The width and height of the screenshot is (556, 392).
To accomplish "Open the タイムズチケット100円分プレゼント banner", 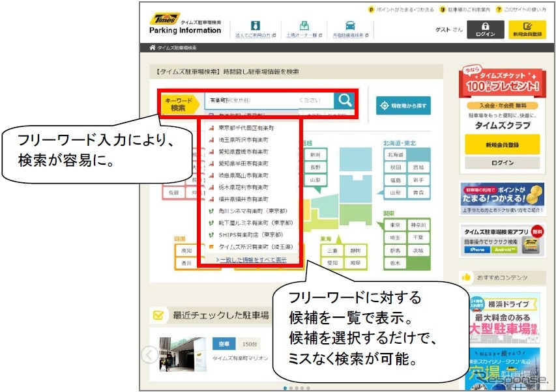I will pos(502,82).
